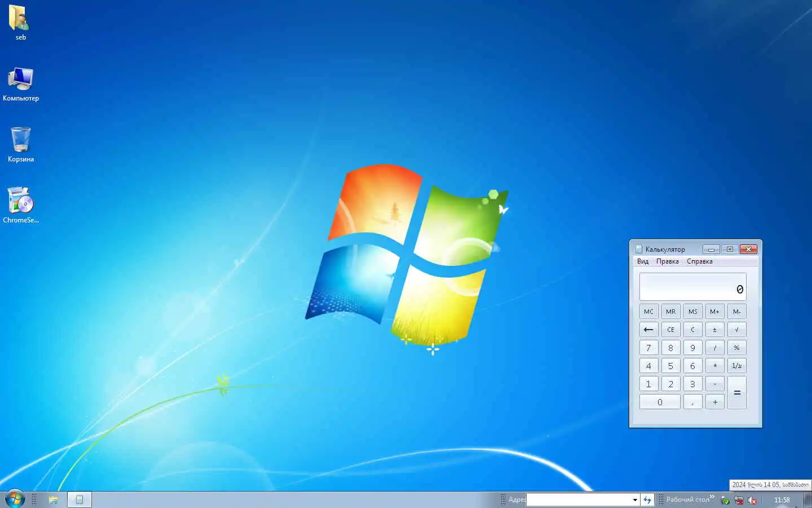This screenshot has width=812, height=508.
Task: Select the ChromeSe... installer desktop icon
Action: (x=21, y=205)
